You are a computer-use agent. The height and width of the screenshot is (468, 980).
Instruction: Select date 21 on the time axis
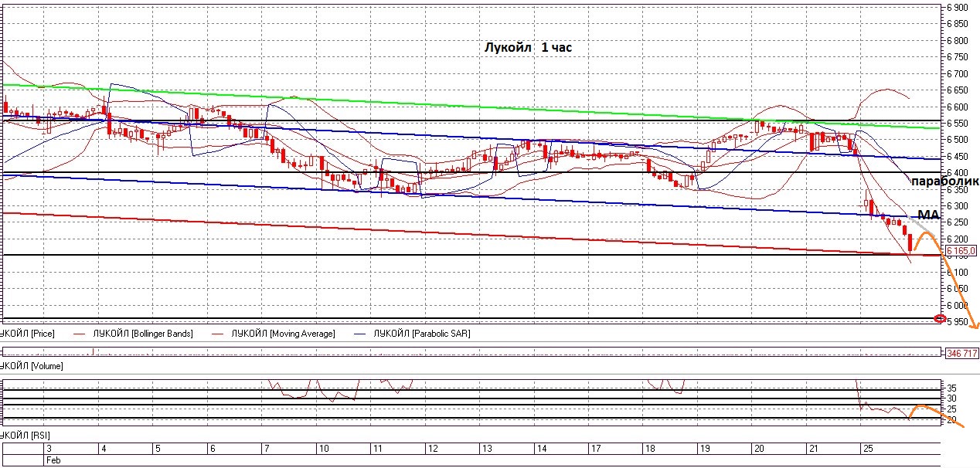click(813, 448)
